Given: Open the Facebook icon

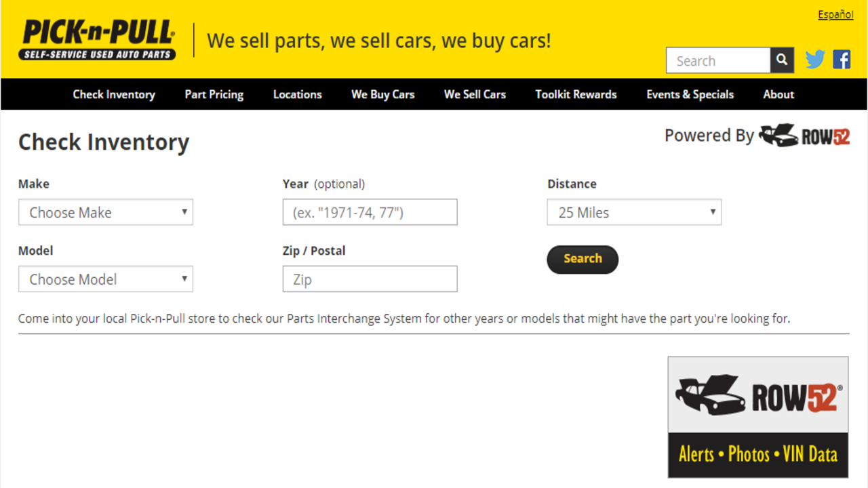Looking at the screenshot, I should 842,60.
